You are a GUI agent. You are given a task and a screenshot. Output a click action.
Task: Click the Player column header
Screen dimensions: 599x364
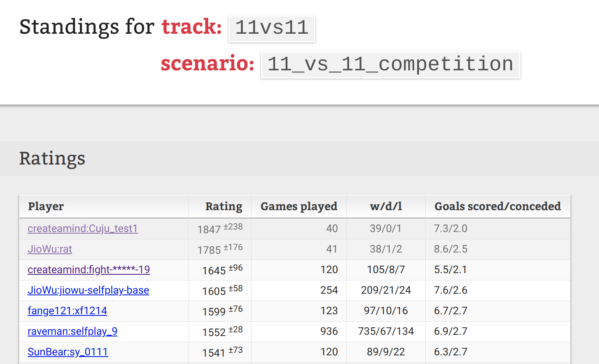click(x=46, y=206)
